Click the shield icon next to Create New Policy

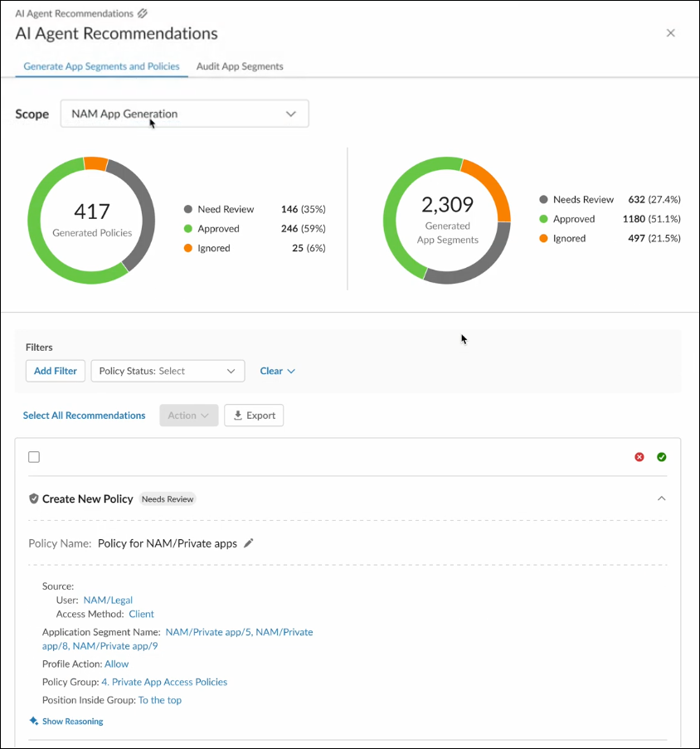(33, 499)
